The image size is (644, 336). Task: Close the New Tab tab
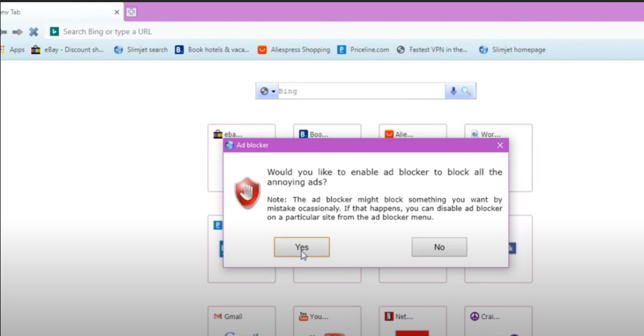[117, 12]
